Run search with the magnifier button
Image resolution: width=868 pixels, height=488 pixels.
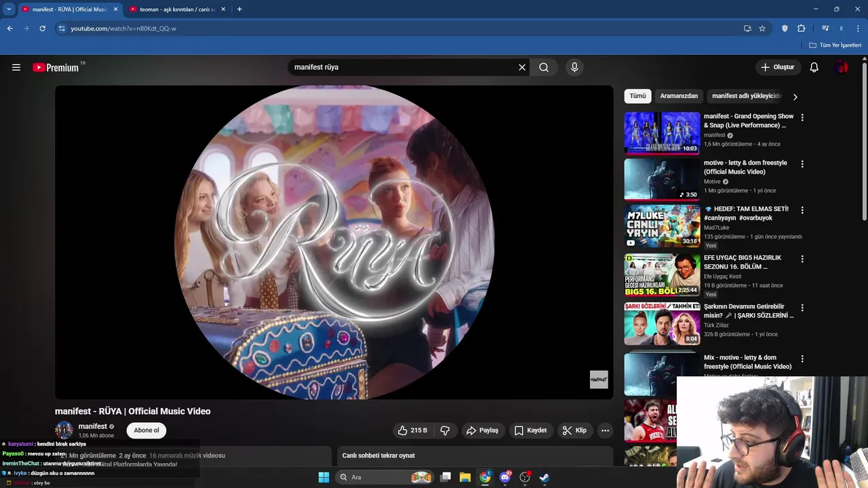point(544,67)
